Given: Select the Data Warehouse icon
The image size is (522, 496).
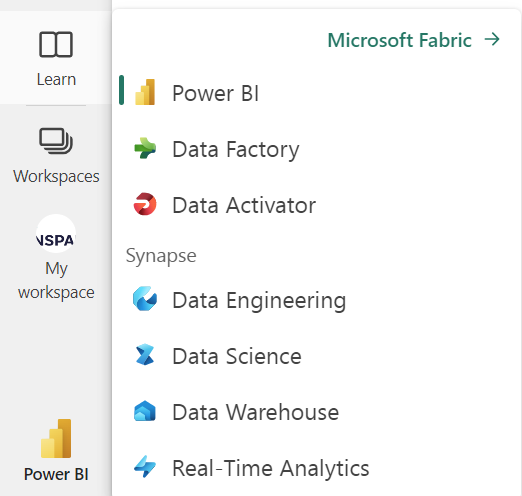Looking at the screenshot, I should (x=145, y=411).
